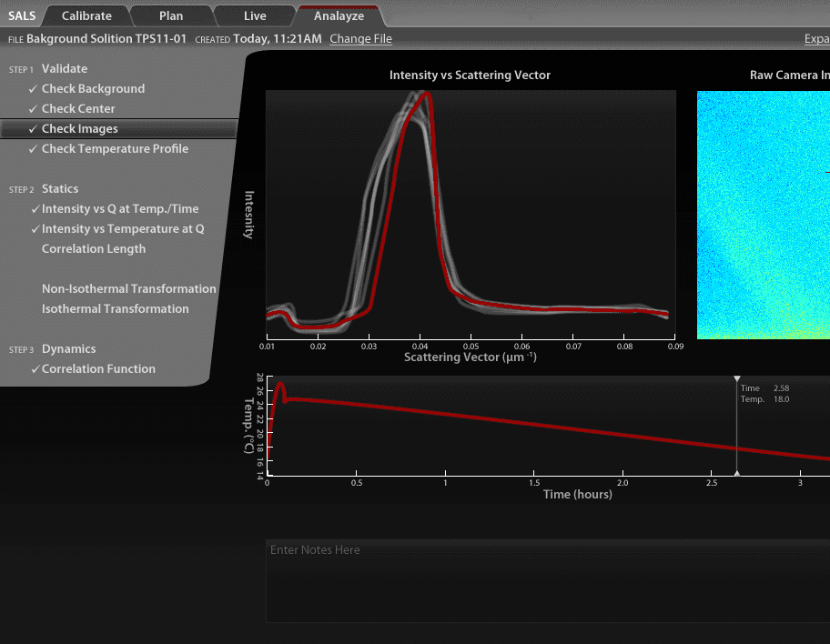This screenshot has height=644, width=830.
Task: Click the Expand link at top right
Action: point(816,38)
